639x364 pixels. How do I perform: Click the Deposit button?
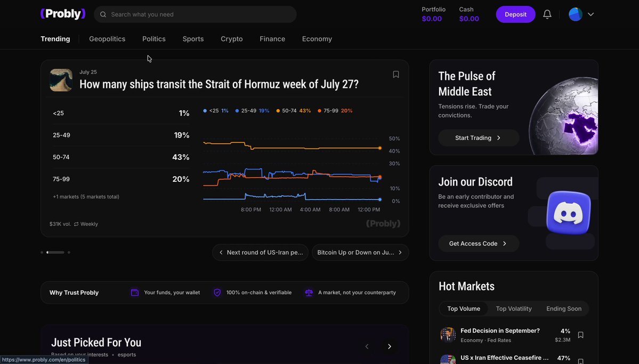click(515, 14)
